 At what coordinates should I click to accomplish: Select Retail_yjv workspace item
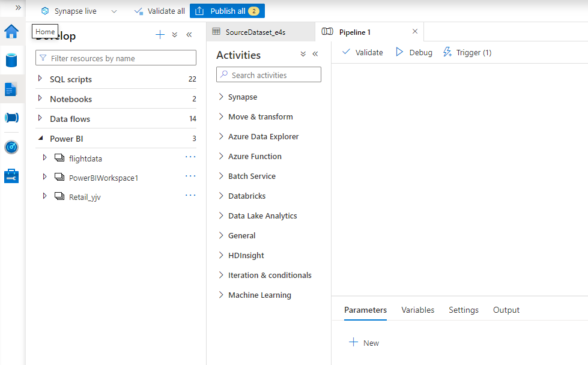[x=85, y=197]
